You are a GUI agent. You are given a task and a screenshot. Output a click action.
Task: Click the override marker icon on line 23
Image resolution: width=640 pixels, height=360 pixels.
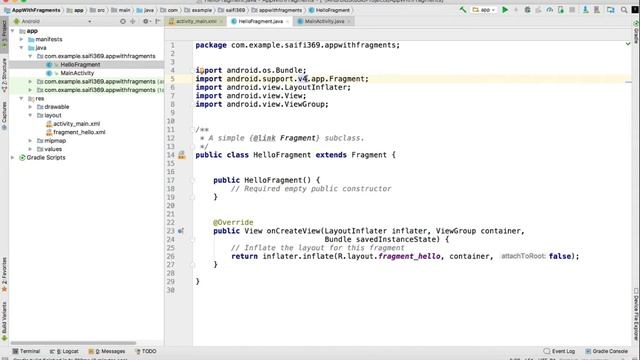click(x=181, y=231)
